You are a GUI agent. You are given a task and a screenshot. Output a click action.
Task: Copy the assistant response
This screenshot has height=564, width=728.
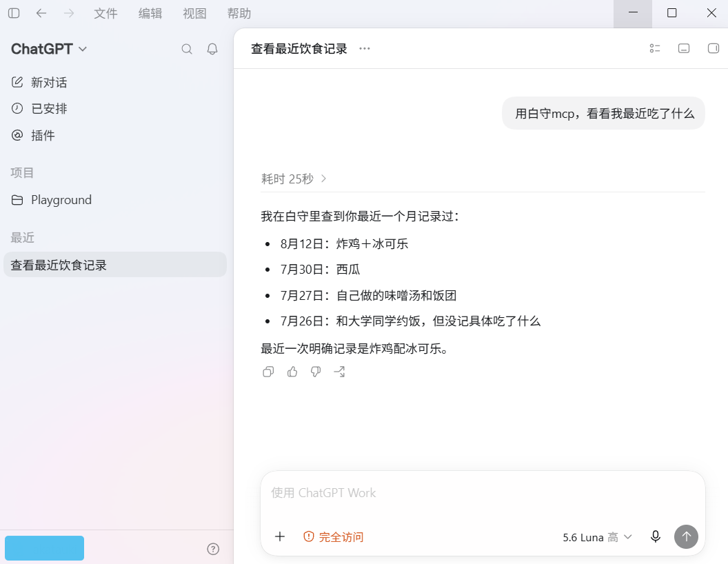[x=268, y=372]
